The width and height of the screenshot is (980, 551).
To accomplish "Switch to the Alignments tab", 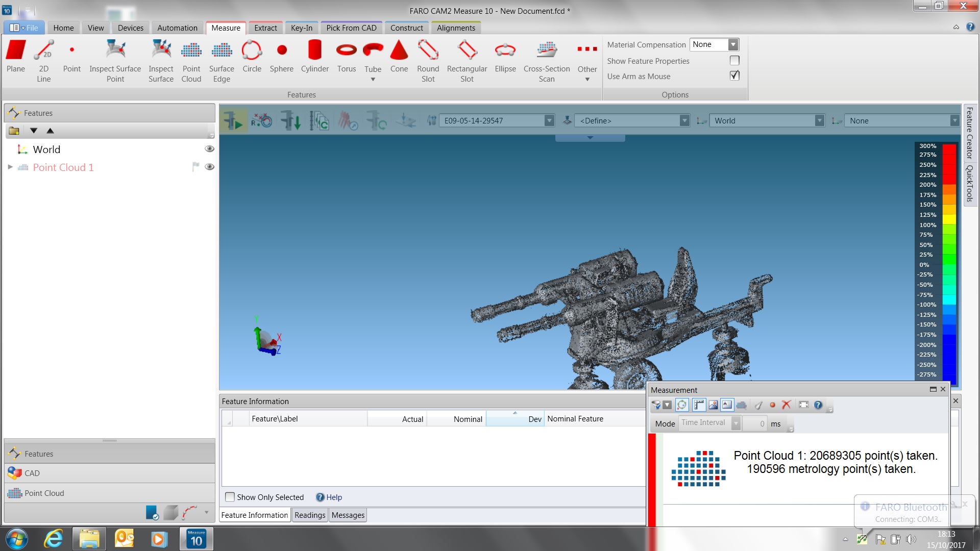I will (x=456, y=28).
